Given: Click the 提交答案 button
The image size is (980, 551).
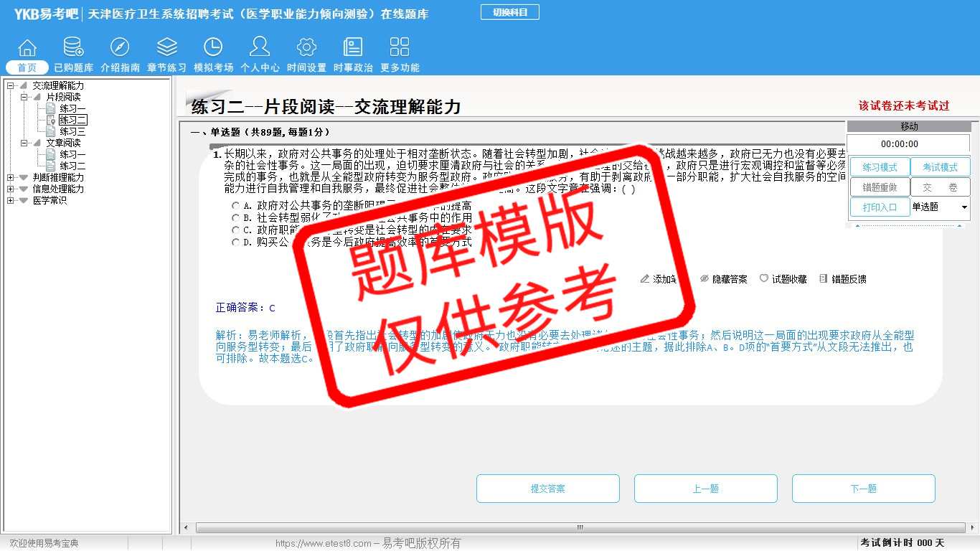Looking at the screenshot, I should (x=547, y=489).
